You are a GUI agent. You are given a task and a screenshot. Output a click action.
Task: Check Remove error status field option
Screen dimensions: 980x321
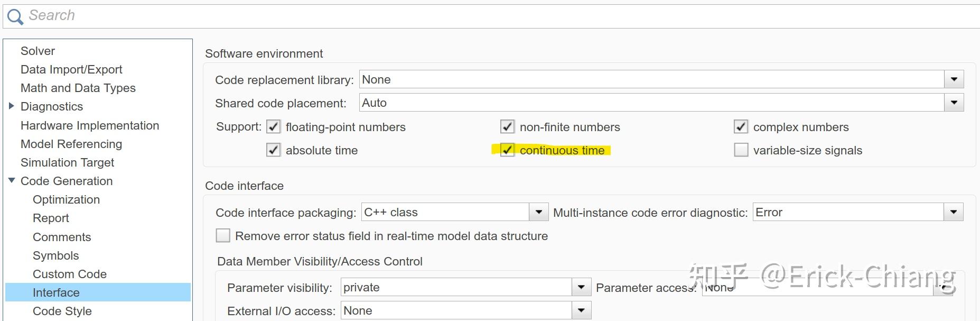click(223, 236)
